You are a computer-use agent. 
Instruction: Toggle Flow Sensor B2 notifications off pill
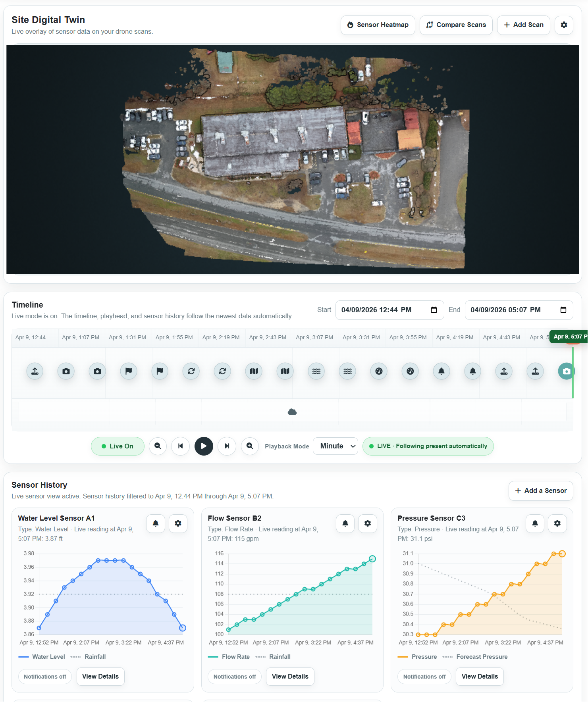(x=235, y=677)
